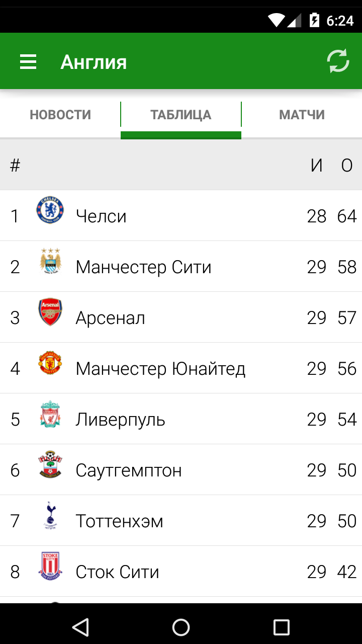Open the recent apps overview button

[282, 627]
